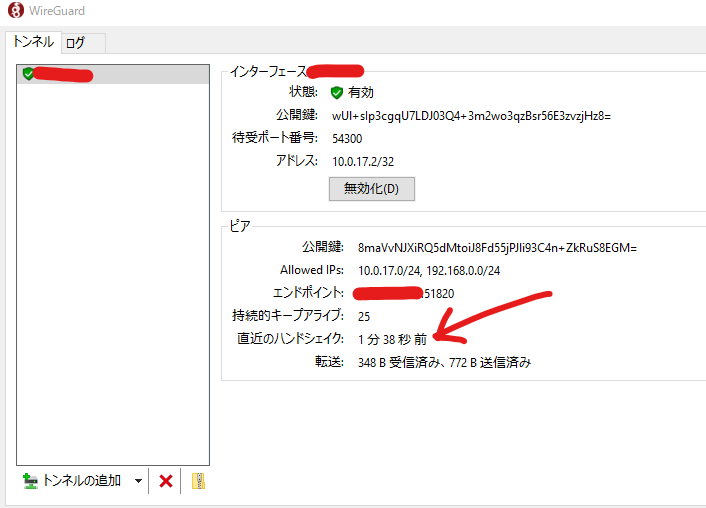This screenshot has height=508, width=706.
Task: Click the address value 10.0.17.2/32
Action: click(x=363, y=162)
